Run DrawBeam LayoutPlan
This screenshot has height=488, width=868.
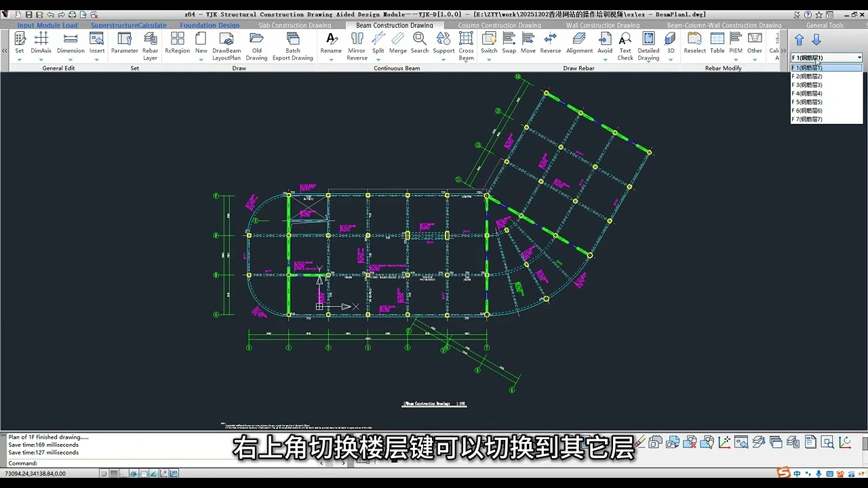click(x=226, y=46)
